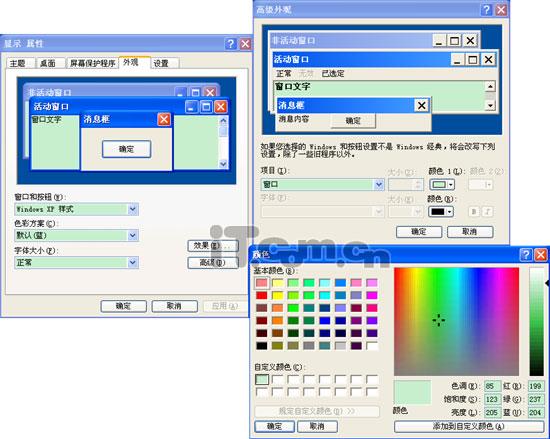Expand the 色彩方案 color scheme dropdown

click(x=76, y=235)
